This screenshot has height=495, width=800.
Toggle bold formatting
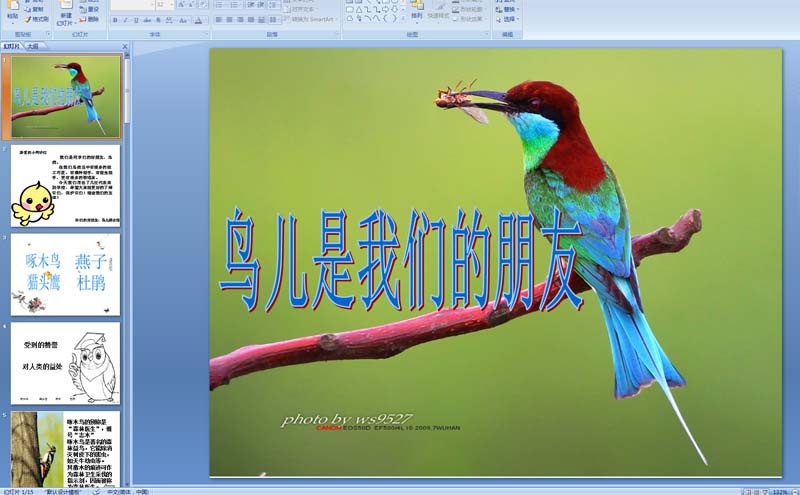[114, 19]
